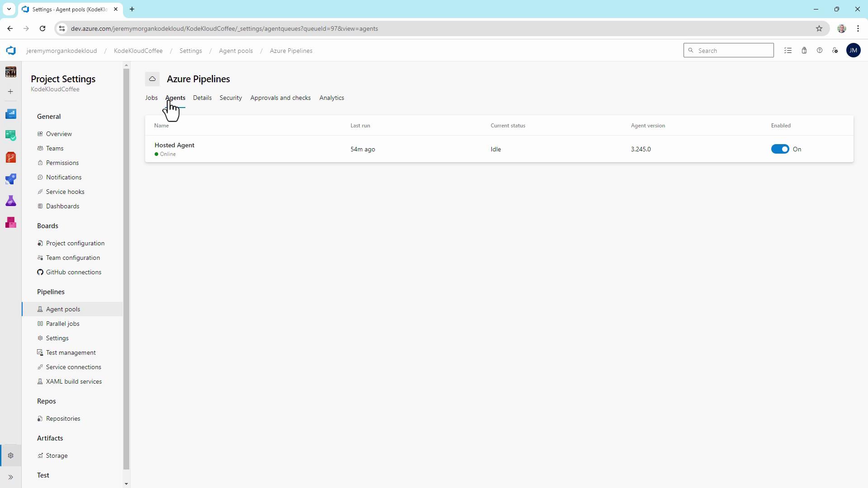The image size is (868, 488).
Task: Open the Parallel jobs settings link
Action: click(62, 324)
